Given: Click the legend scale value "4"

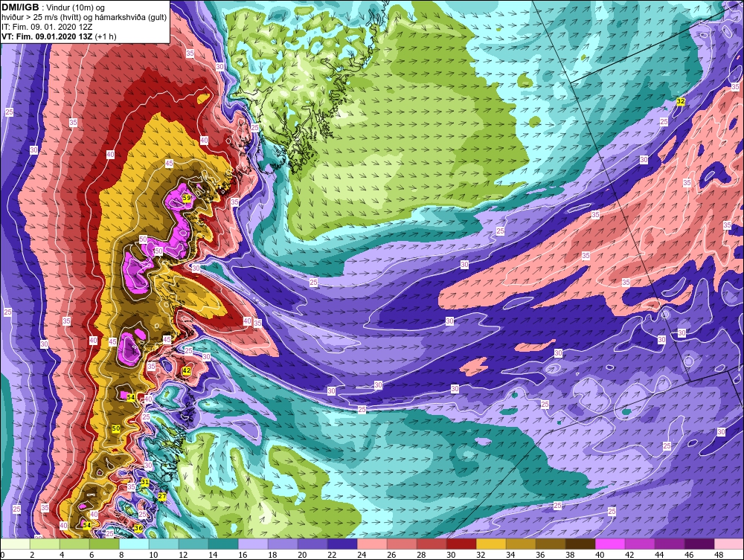Looking at the screenshot, I should point(62,555).
